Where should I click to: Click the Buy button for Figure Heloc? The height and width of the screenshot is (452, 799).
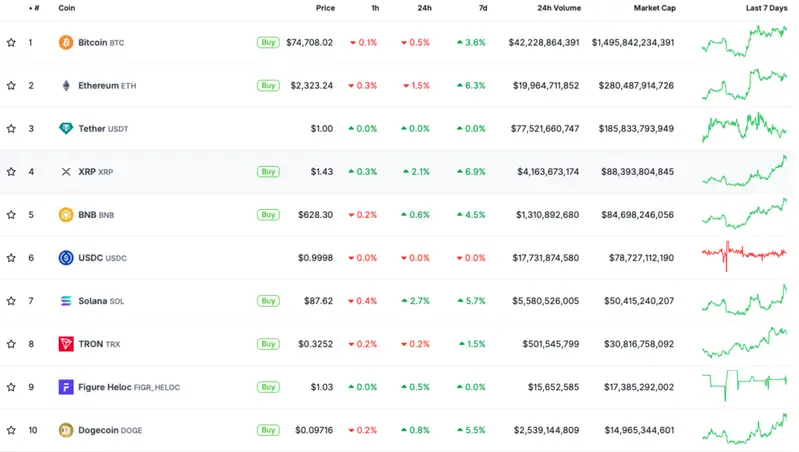(268, 387)
